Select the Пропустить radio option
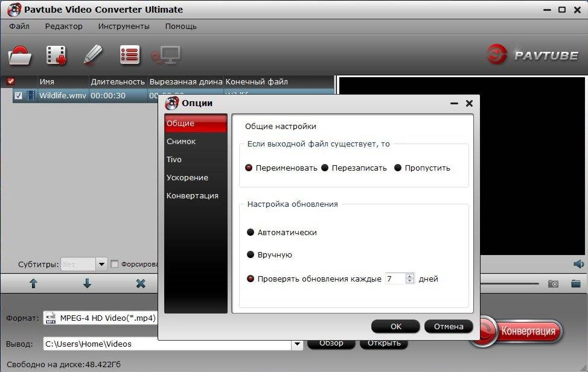 point(398,168)
